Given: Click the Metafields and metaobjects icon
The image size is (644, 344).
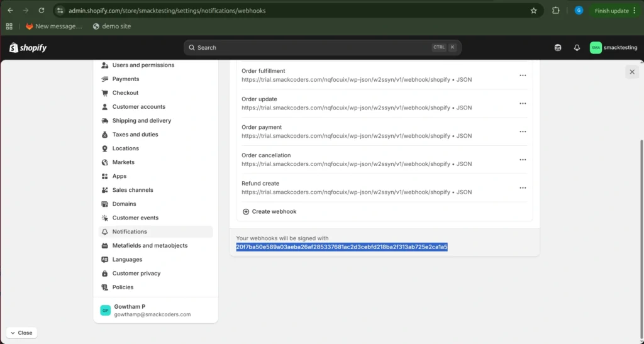Looking at the screenshot, I should coord(105,245).
